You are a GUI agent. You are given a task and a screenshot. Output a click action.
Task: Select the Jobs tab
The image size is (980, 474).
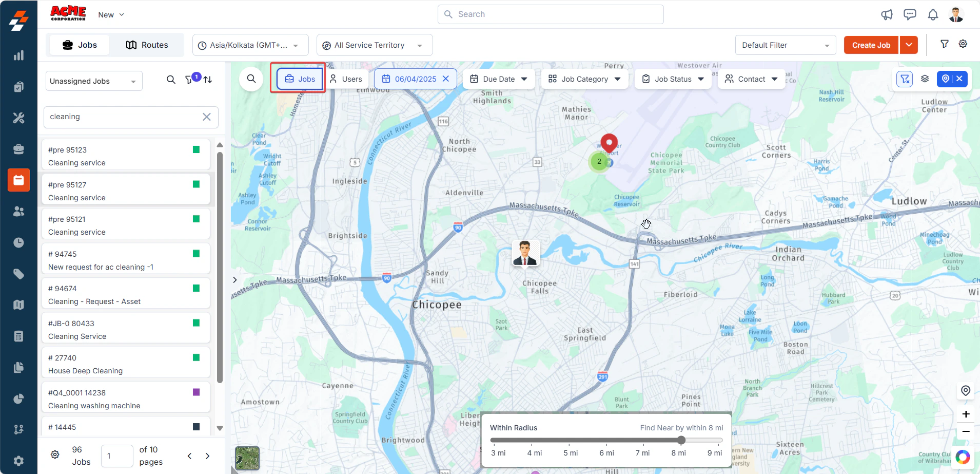pos(80,45)
